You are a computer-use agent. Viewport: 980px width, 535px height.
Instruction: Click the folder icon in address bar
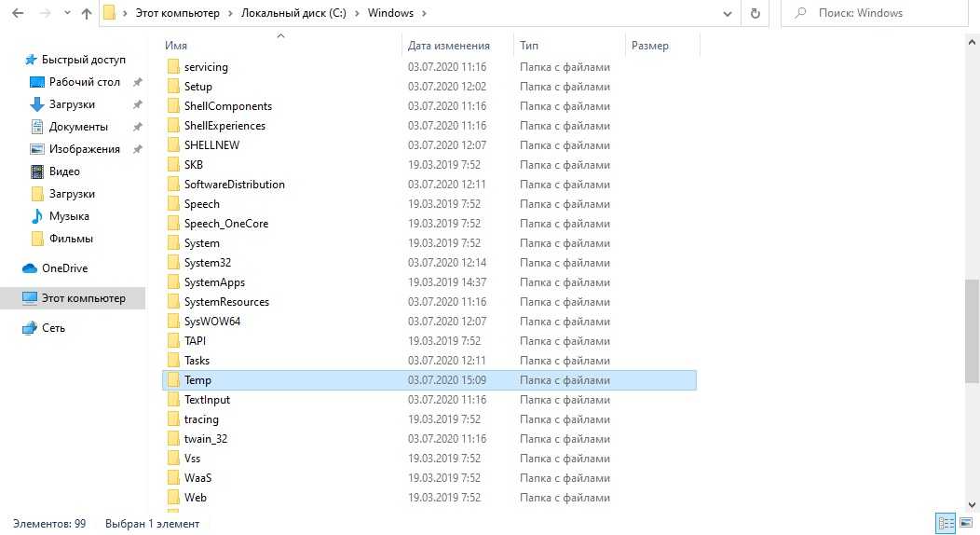109,13
